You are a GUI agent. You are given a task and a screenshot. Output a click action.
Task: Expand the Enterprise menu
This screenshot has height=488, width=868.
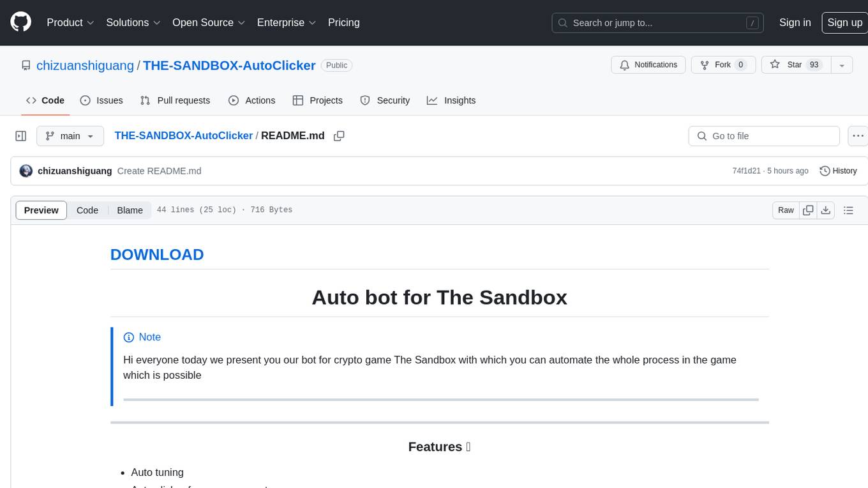(x=287, y=22)
